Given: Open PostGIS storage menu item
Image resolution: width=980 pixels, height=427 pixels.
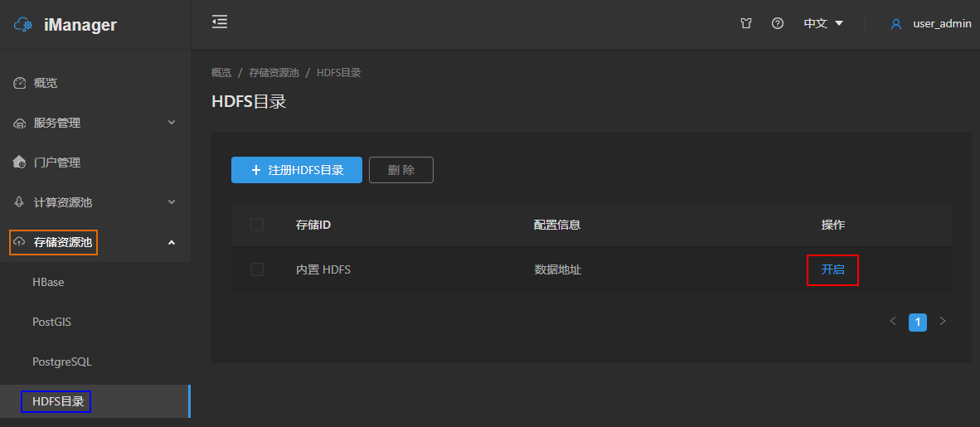Looking at the screenshot, I should click(x=51, y=322).
